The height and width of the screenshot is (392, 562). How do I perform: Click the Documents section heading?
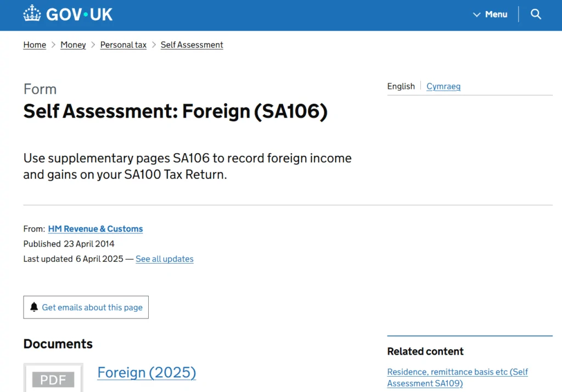[58, 344]
